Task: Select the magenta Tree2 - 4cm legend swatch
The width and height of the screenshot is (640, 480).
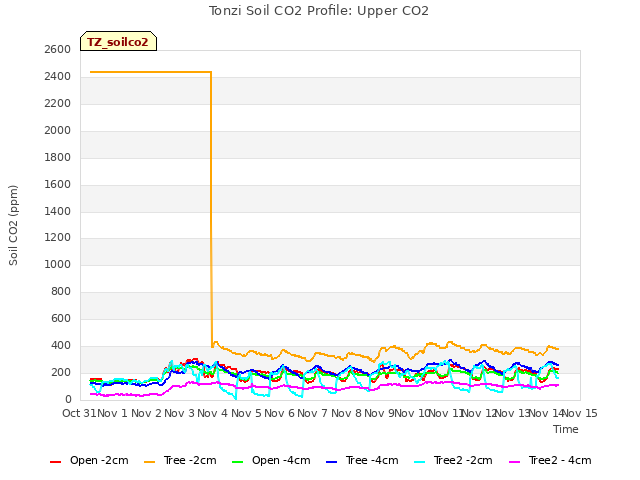Action: [515, 462]
